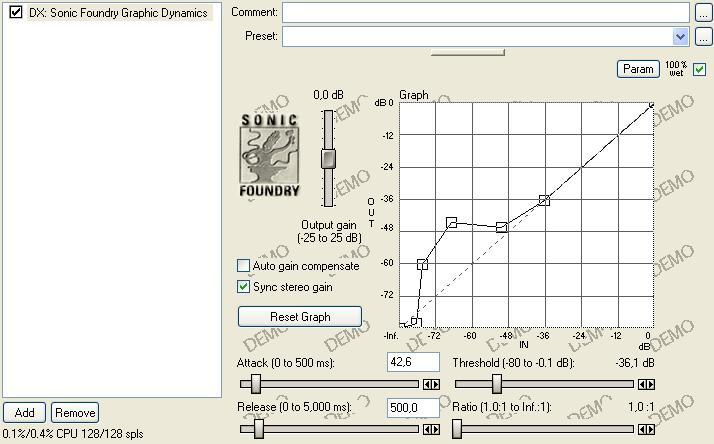The height and width of the screenshot is (444, 714).
Task: Click the Sonic Foundry logo image
Action: pos(270,153)
